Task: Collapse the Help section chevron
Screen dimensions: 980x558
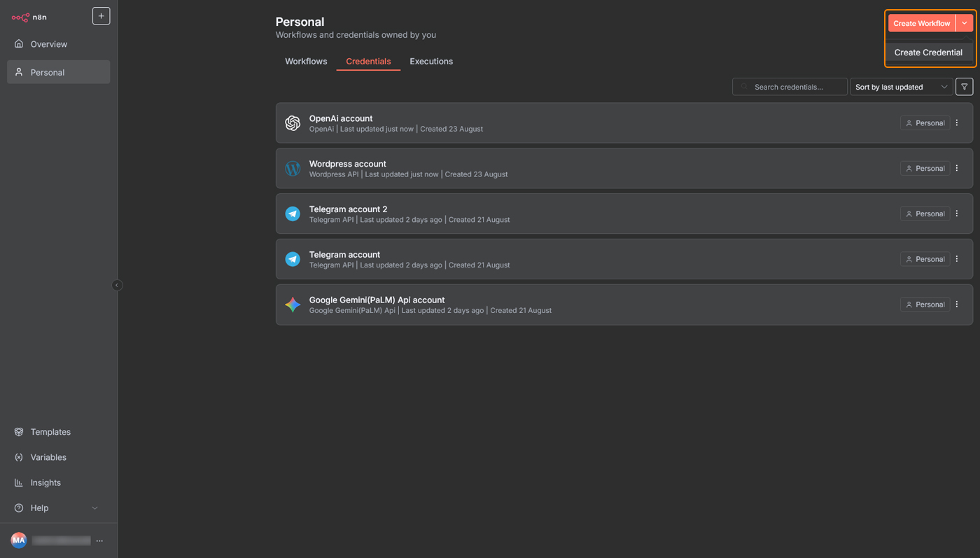Action: pyautogui.click(x=95, y=508)
